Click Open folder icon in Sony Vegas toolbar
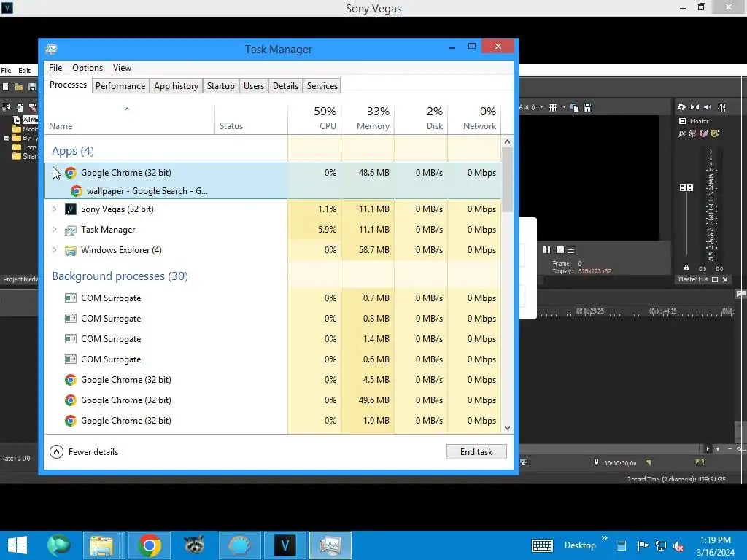The width and height of the screenshot is (747, 560). pyautogui.click(x=18, y=87)
